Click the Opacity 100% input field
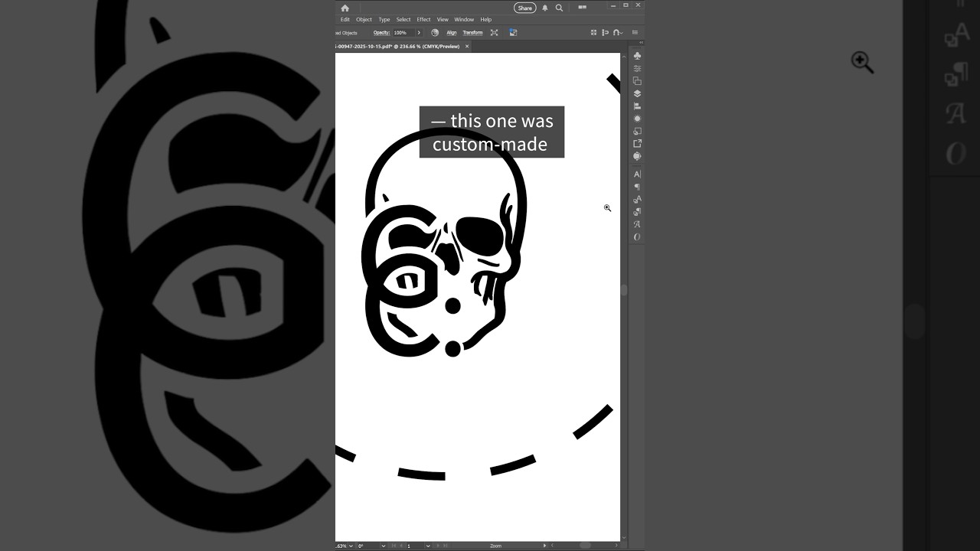980x551 pixels. (403, 33)
